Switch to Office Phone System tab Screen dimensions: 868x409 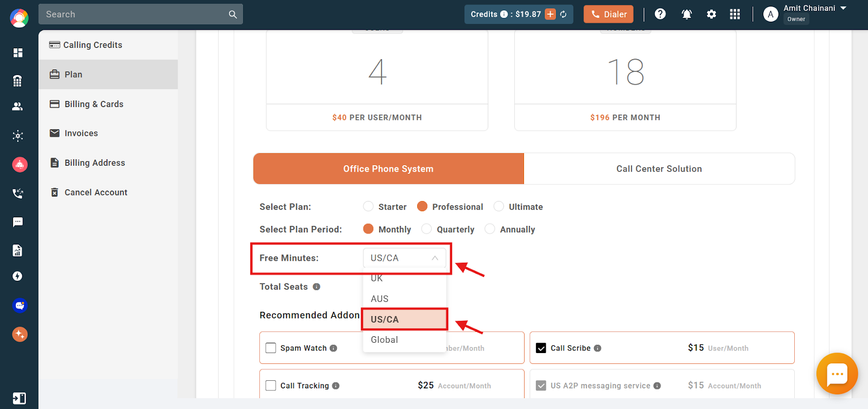[x=388, y=169]
